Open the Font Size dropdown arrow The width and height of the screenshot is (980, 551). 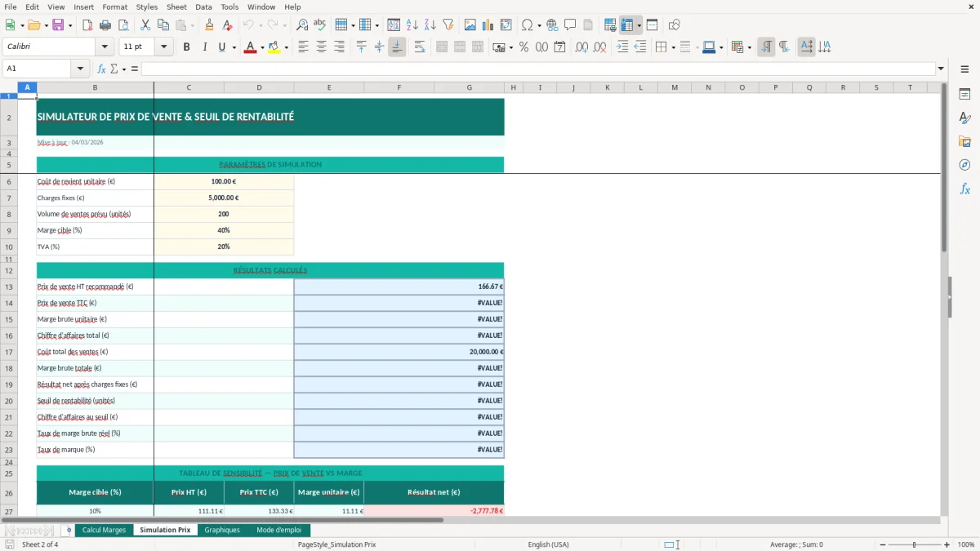tap(163, 47)
